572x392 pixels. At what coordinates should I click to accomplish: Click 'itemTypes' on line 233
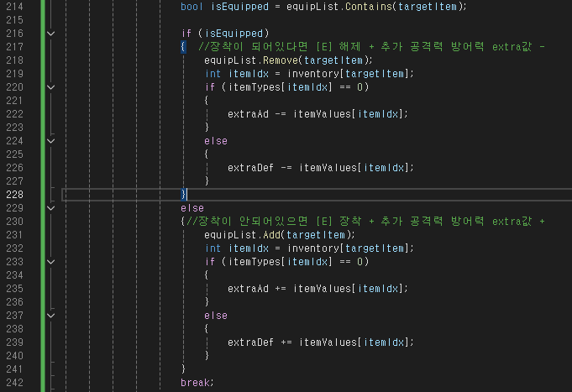[255, 262]
